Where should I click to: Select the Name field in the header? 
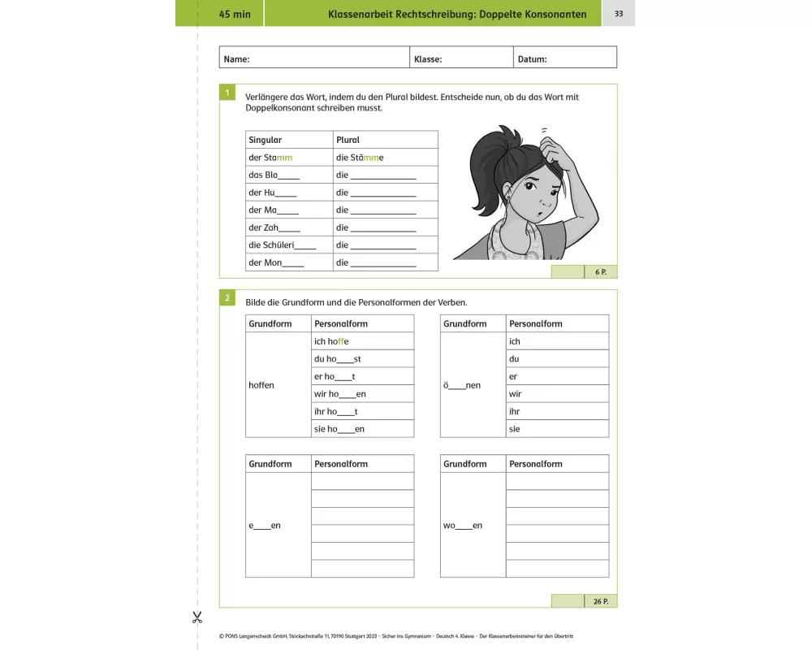[314, 58]
